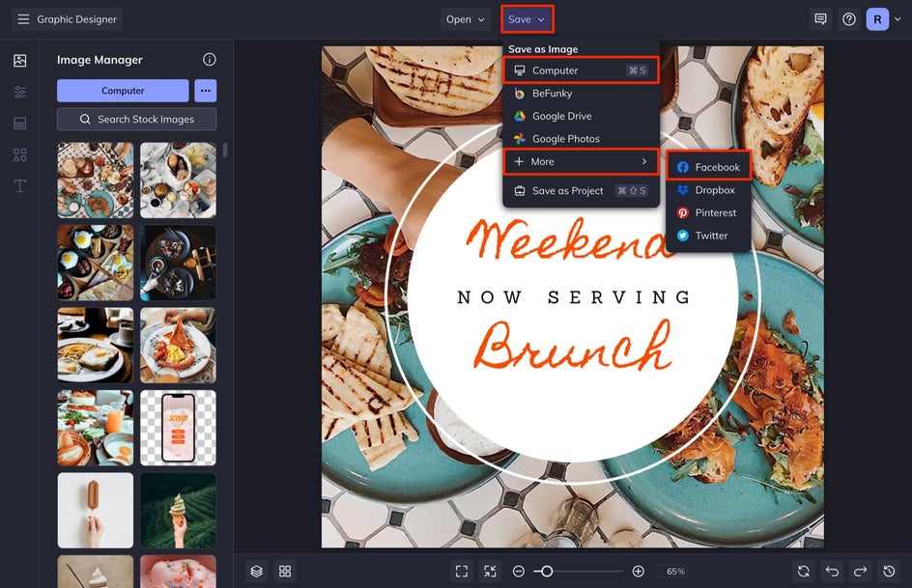Redo the last action
The height and width of the screenshot is (588, 912).
tap(861, 572)
